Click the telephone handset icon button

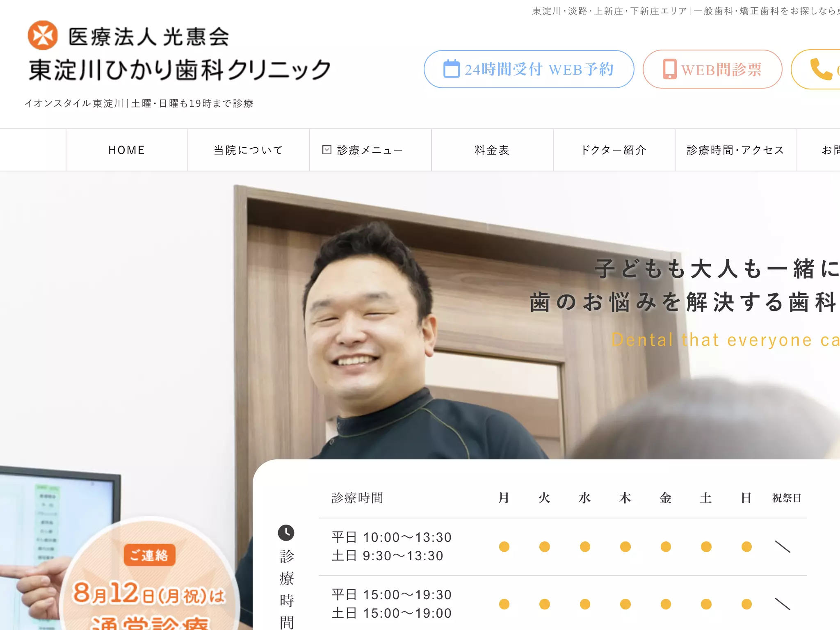click(x=821, y=69)
